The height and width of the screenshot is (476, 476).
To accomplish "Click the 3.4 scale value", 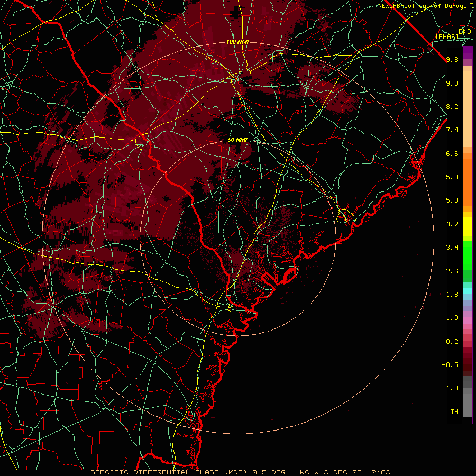I will [x=452, y=248].
